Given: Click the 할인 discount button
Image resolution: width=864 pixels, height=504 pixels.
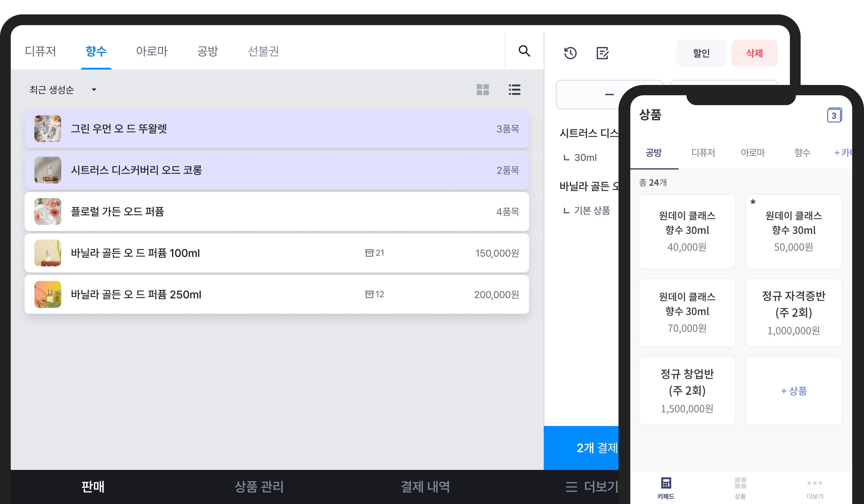Looking at the screenshot, I should (x=701, y=53).
